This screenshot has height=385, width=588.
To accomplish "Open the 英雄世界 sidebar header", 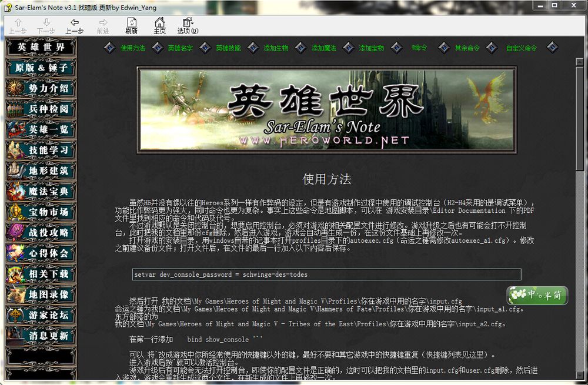I will (41, 48).
